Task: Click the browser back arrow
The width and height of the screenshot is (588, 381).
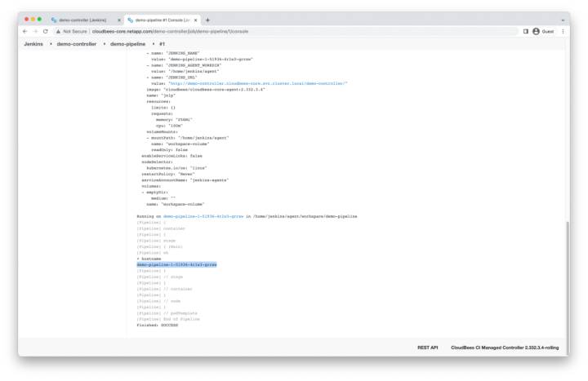Action: tap(25, 31)
